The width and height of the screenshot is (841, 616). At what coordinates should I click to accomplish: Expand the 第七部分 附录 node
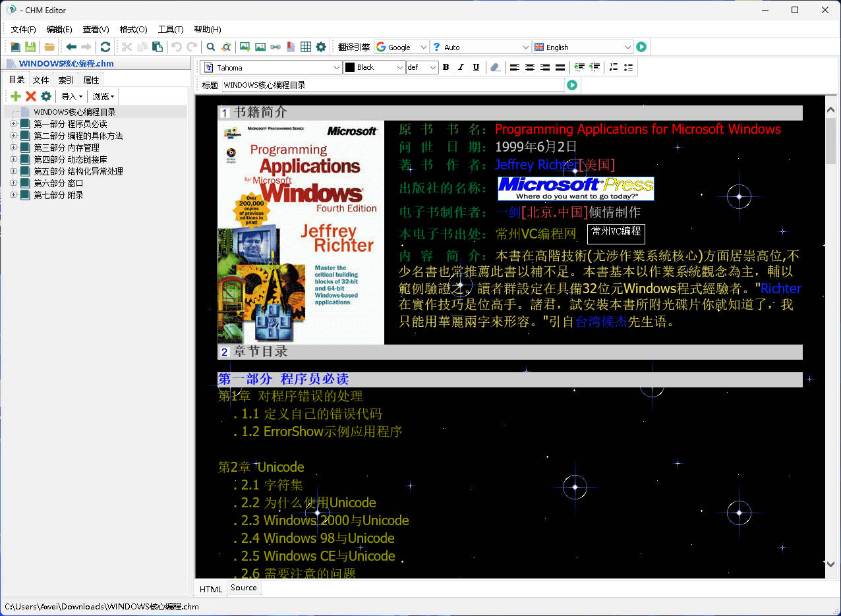[x=13, y=195]
